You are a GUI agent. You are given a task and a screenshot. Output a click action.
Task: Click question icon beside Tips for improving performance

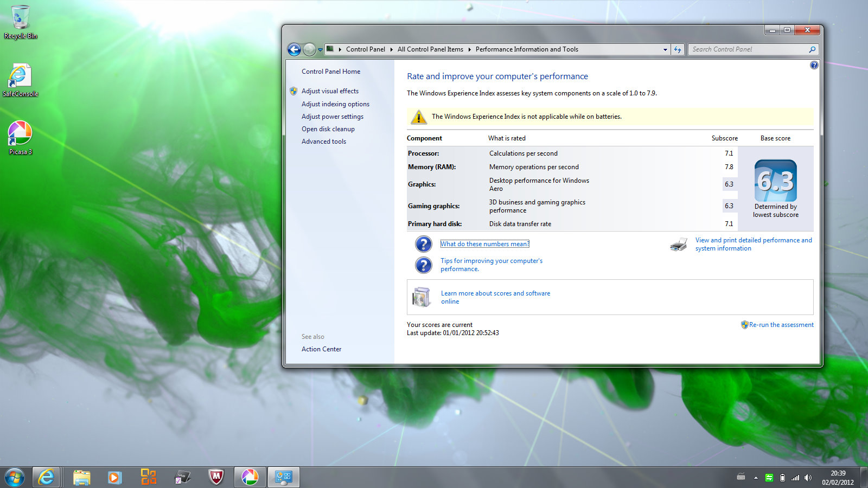(x=423, y=265)
